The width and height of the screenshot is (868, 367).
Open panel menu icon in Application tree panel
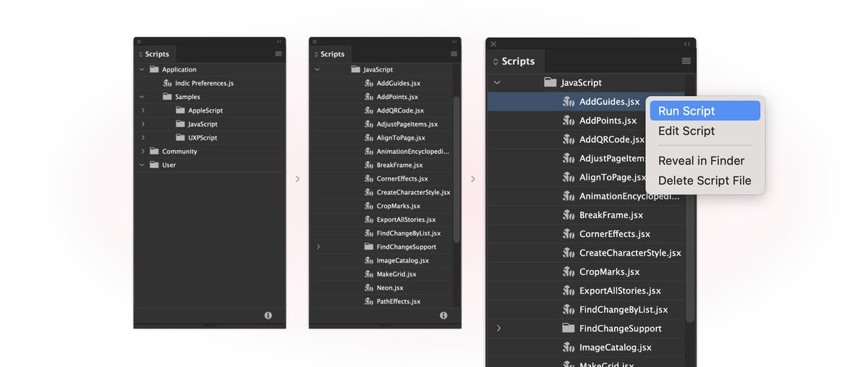point(278,53)
